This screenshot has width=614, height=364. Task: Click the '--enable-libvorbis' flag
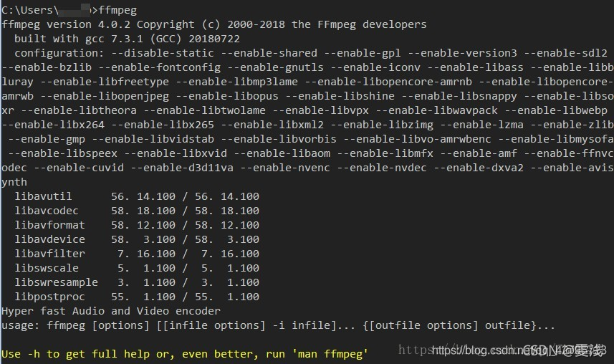(x=279, y=139)
